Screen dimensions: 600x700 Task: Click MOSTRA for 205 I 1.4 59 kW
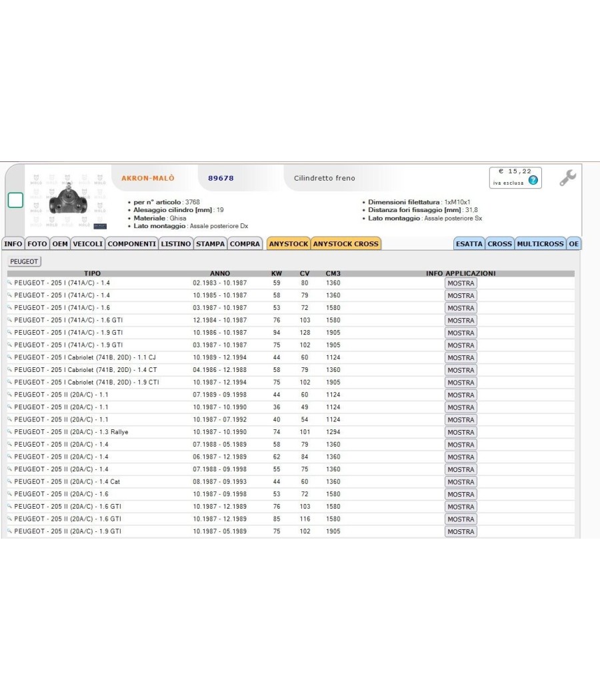(x=461, y=283)
